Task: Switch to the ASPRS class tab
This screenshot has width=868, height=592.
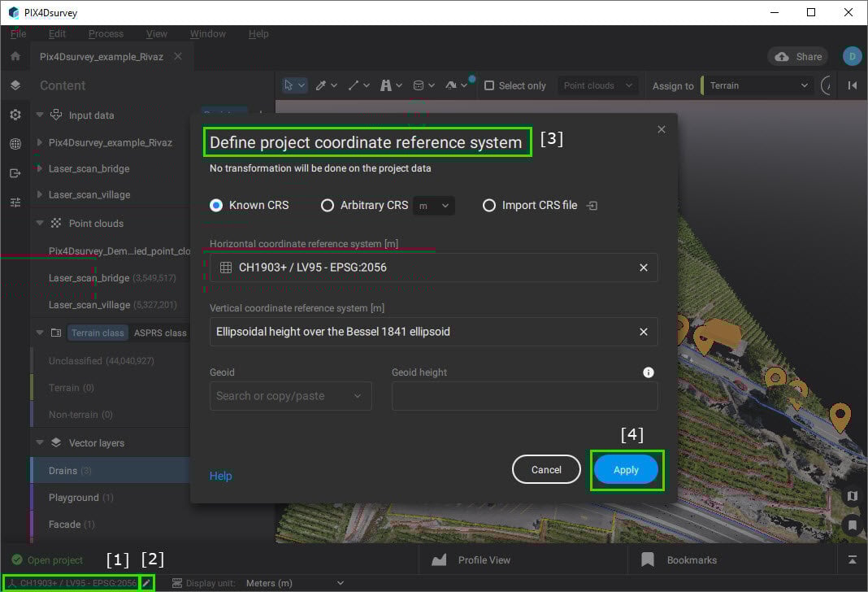Action: [x=160, y=332]
